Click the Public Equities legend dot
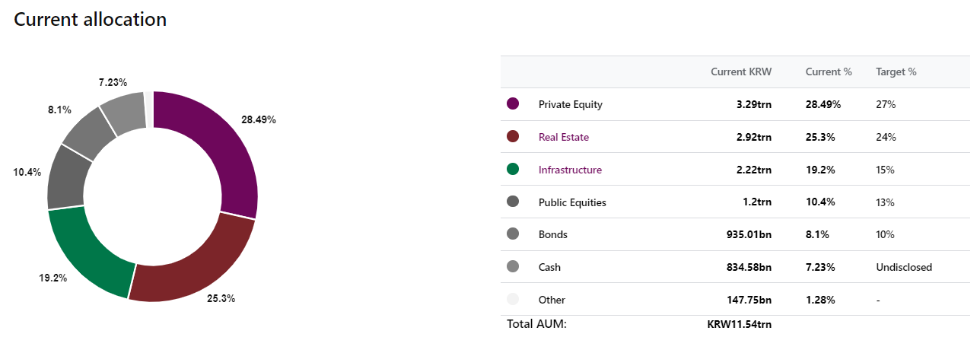The height and width of the screenshot is (337, 980). coord(513,202)
